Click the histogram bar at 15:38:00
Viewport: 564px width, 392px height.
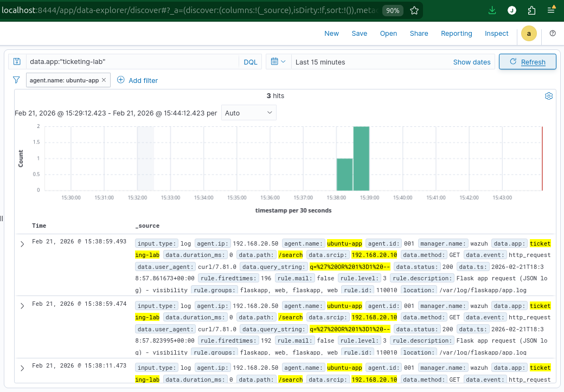click(x=344, y=175)
